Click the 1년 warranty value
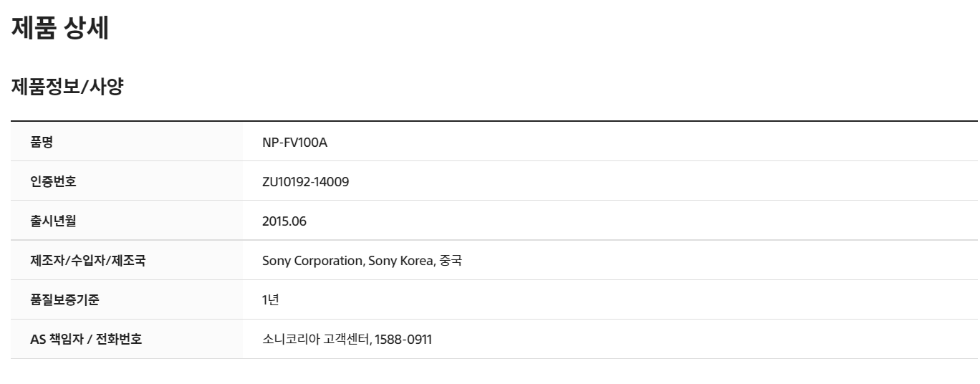980x384 pixels. pos(270,299)
